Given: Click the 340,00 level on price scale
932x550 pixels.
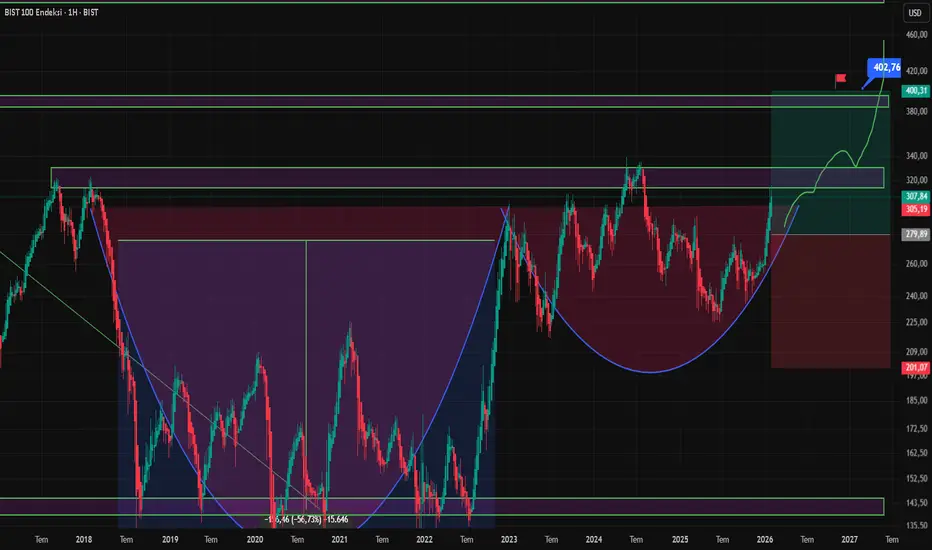Looking at the screenshot, I should point(915,156).
